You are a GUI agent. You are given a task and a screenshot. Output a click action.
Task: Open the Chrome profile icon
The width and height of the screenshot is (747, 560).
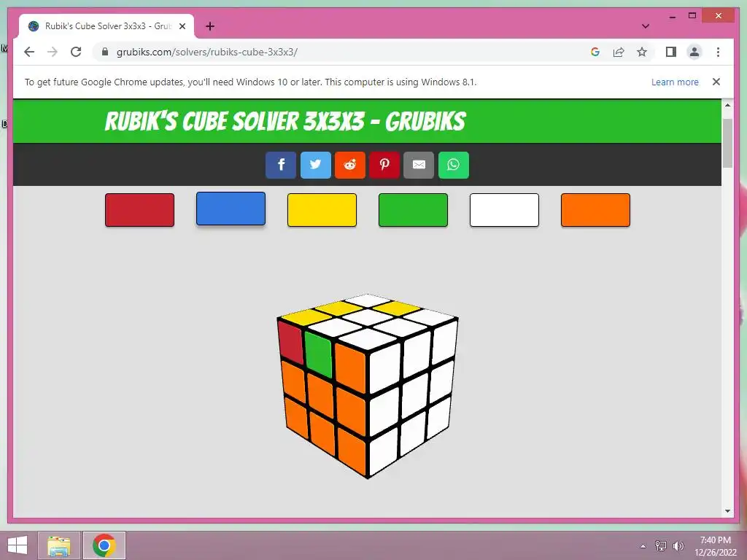point(694,52)
